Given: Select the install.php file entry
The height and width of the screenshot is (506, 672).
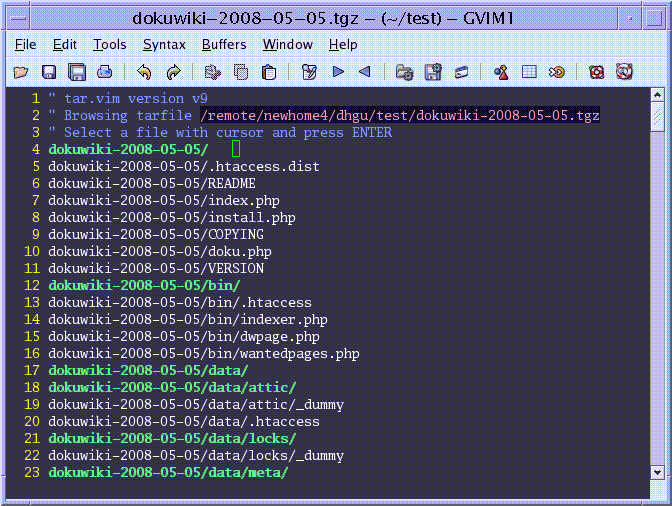Looking at the screenshot, I should [172, 218].
